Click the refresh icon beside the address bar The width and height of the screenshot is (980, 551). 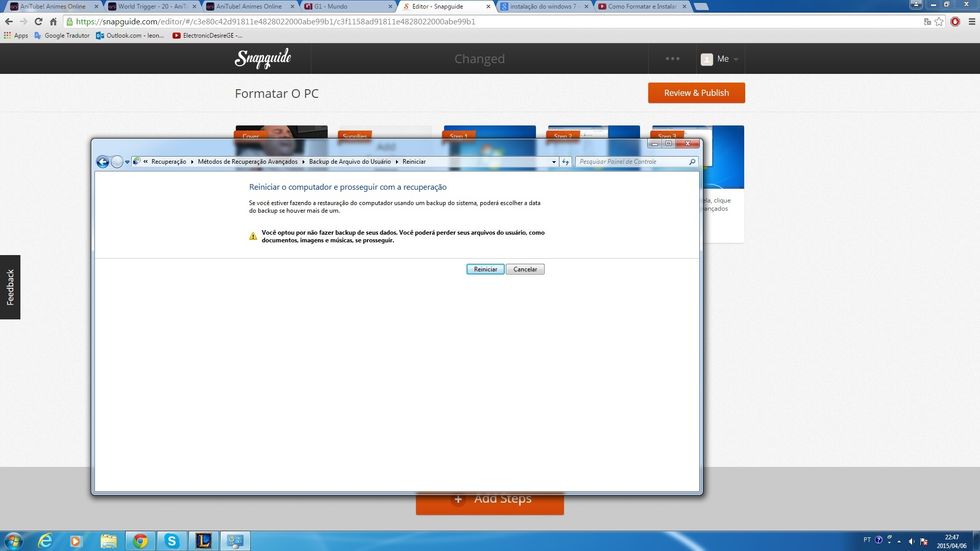(x=565, y=161)
